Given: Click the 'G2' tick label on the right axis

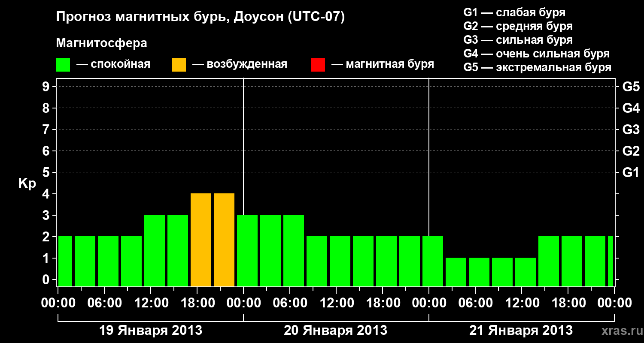Looking at the screenshot, I should tap(631, 151).
